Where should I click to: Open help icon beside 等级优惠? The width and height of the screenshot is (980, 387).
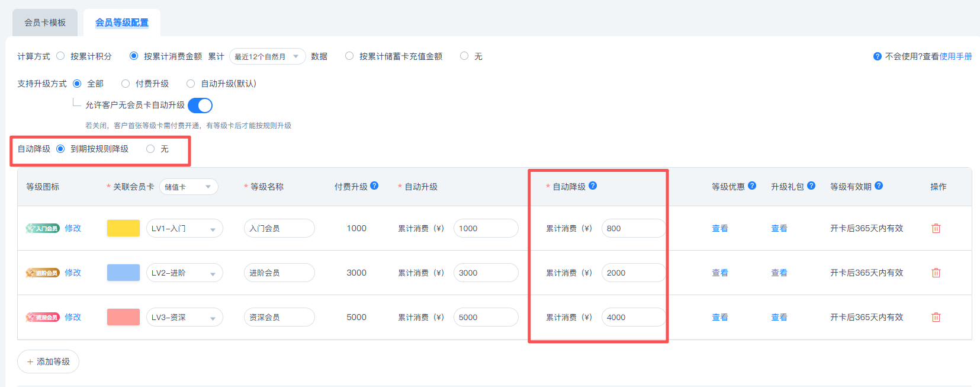coord(752,185)
